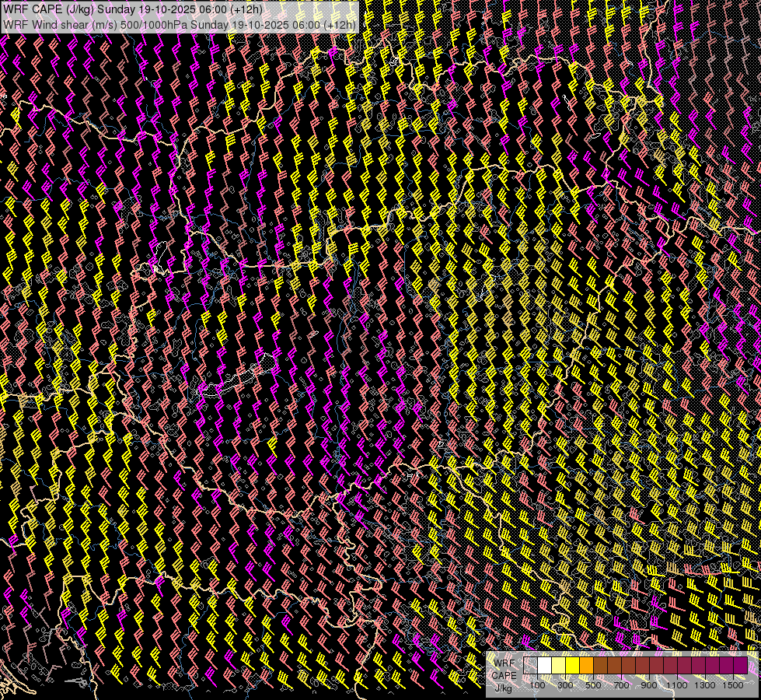Image resolution: width=761 pixels, height=700 pixels.
Task: Click the white CAPE legend swatch
Action: point(545,666)
